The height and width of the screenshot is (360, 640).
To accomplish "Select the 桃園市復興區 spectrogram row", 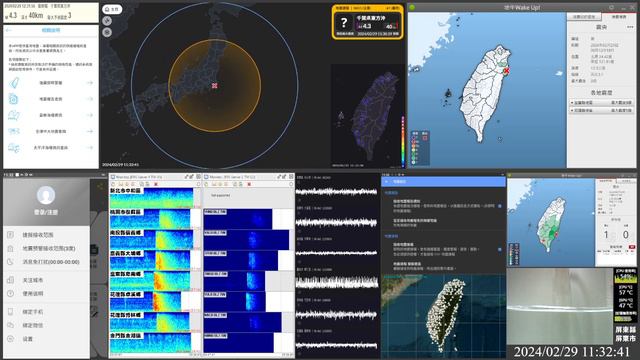I will click(x=150, y=219).
